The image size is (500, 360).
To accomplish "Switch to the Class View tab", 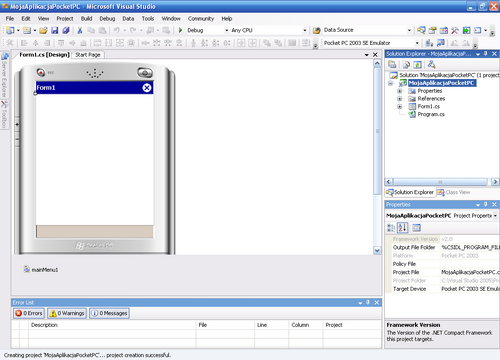I will 454,192.
